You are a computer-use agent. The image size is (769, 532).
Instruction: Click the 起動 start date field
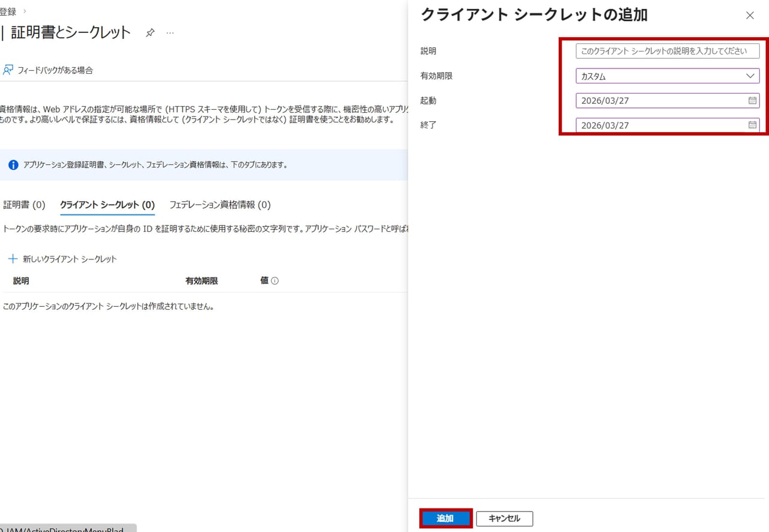pos(661,100)
